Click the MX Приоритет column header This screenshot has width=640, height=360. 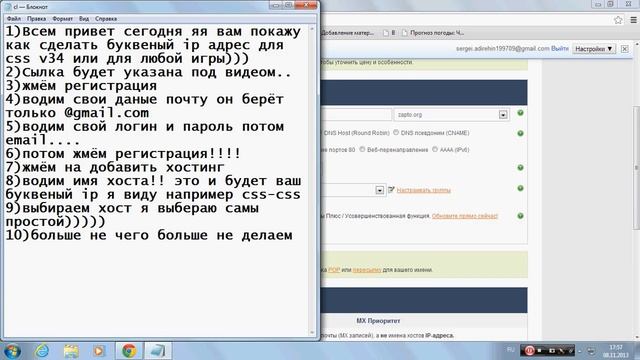coord(378,321)
